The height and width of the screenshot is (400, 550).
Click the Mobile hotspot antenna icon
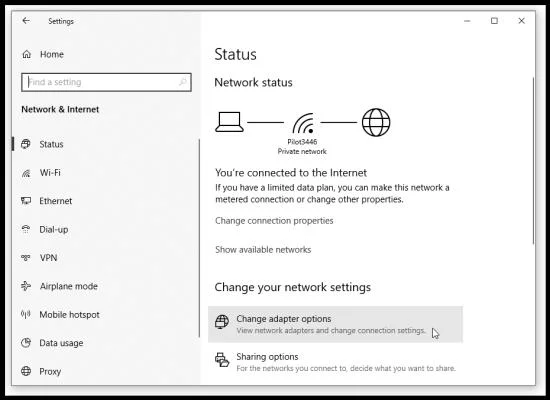pos(26,314)
